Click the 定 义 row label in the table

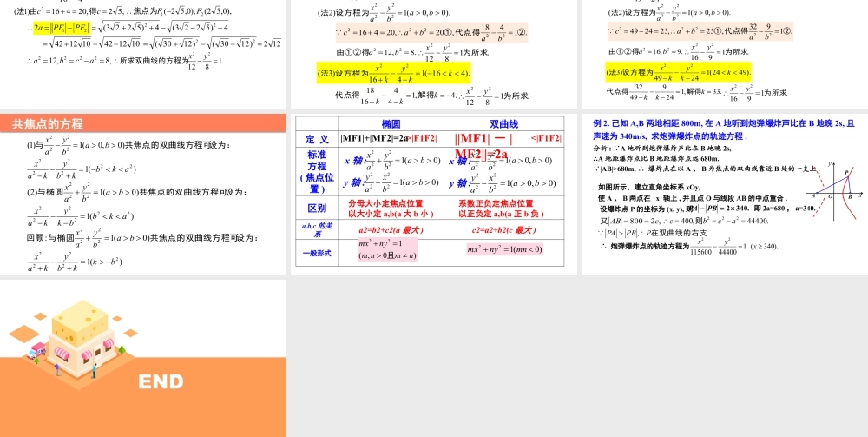pyautogui.click(x=317, y=140)
